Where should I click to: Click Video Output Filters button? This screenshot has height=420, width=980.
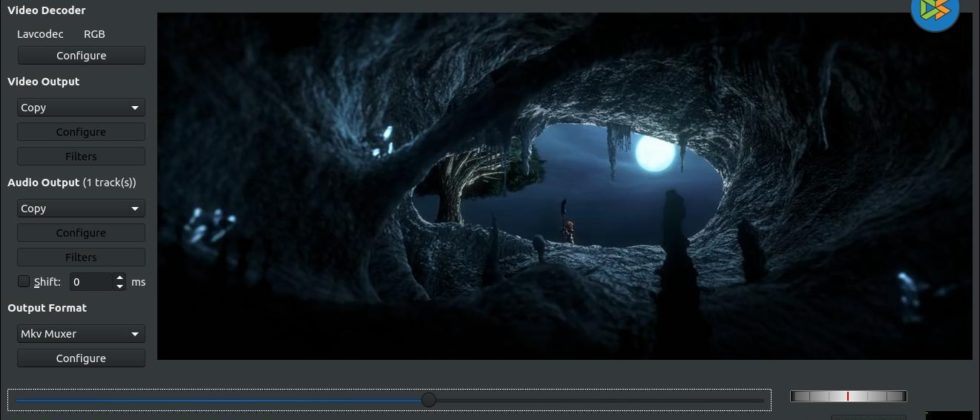[x=81, y=156]
